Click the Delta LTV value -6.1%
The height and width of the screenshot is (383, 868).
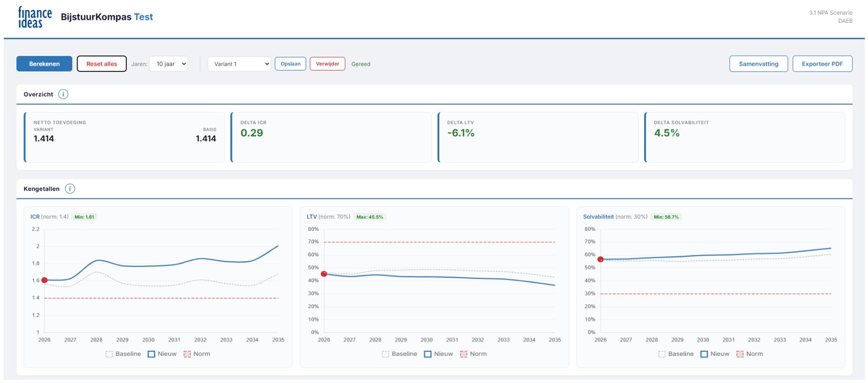click(461, 132)
